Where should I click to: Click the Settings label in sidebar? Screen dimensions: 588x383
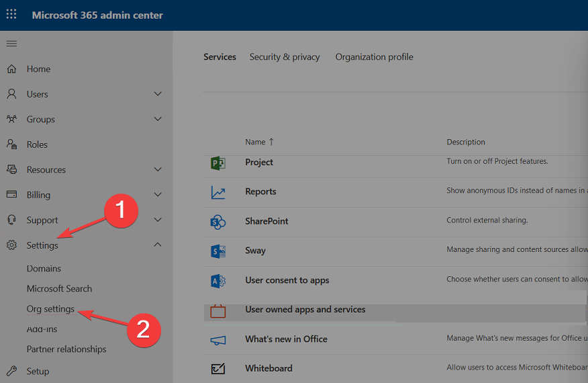tap(42, 245)
